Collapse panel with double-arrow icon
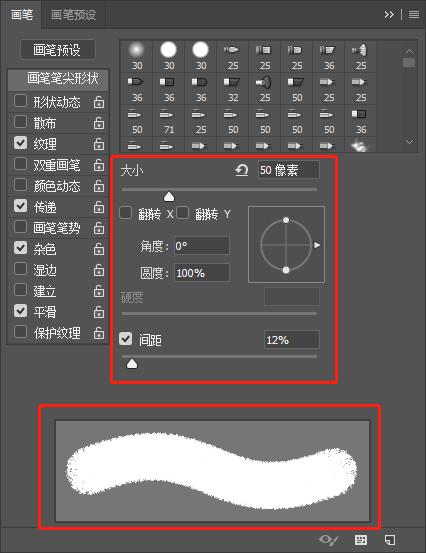The image size is (426, 553). tap(389, 14)
